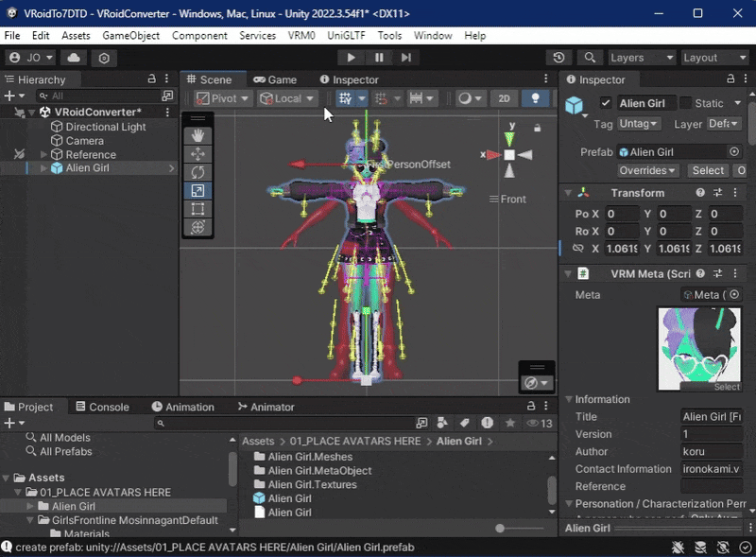The height and width of the screenshot is (557, 756).
Task: Toggle constrained proportions for Scale
Action: [x=577, y=248]
